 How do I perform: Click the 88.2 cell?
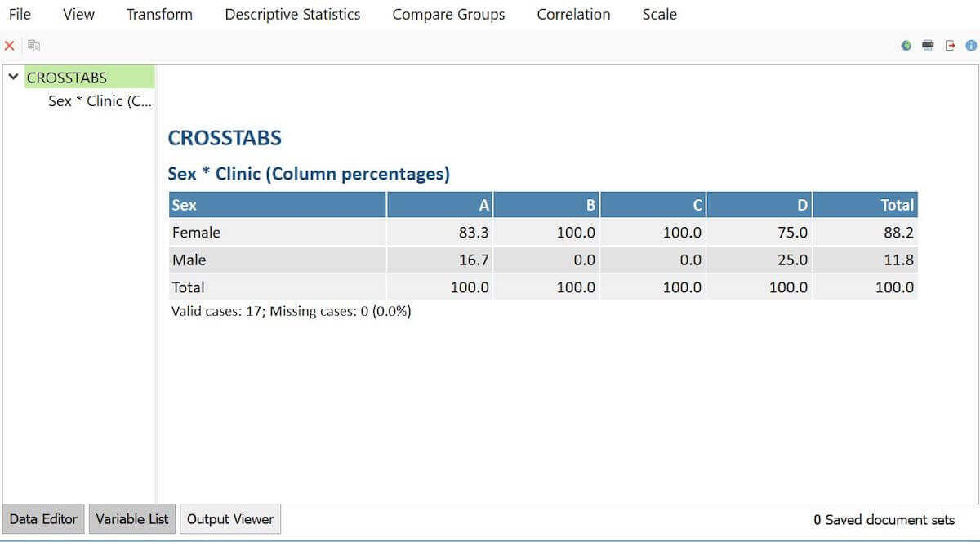tap(866, 233)
